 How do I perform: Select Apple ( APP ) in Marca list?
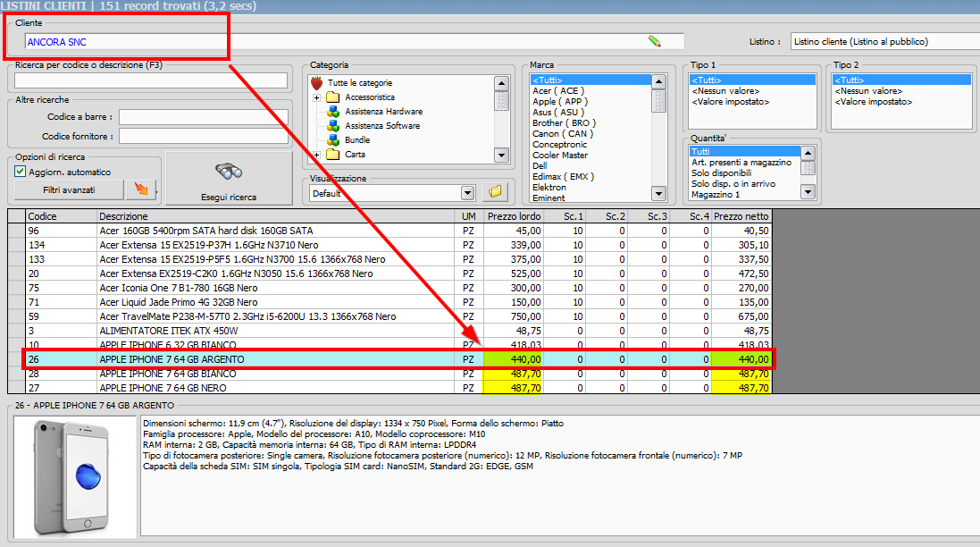(560, 101)
